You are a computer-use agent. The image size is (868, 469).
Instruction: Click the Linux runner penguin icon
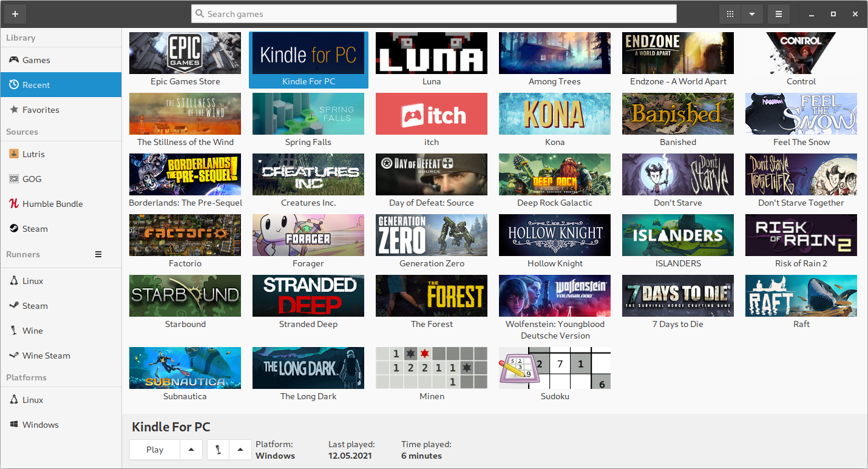point(13,281)
